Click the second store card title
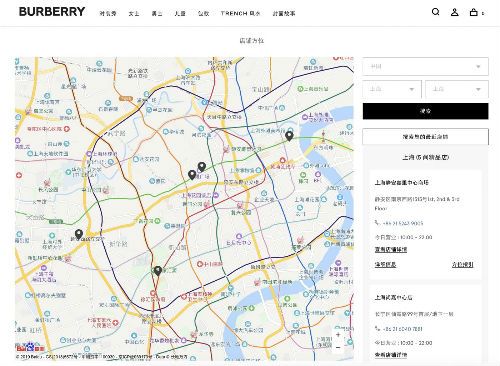 [x=393, y=297]
